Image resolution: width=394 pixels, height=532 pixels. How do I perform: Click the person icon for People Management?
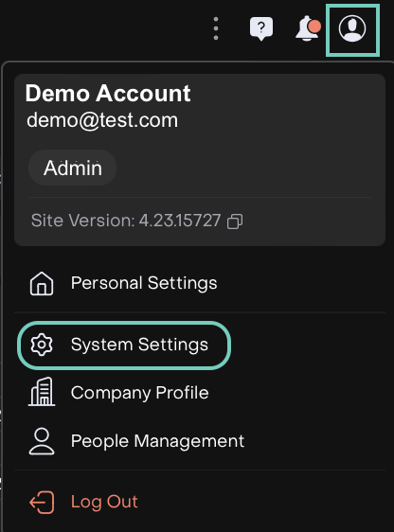pos(42,441)
